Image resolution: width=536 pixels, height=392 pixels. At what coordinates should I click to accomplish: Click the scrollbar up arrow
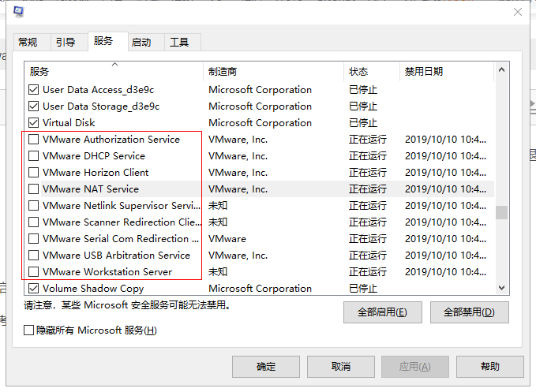tap(501, 70)
